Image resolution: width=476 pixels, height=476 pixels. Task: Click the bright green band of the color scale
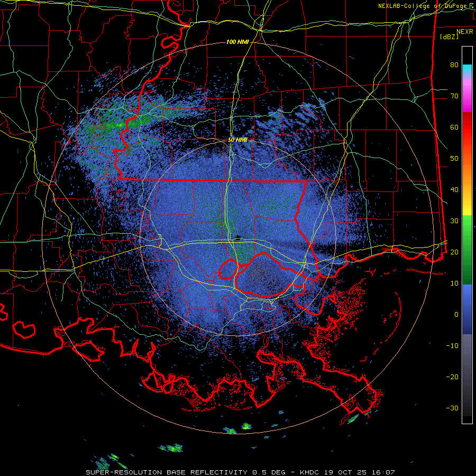click(x=467, y=225)
